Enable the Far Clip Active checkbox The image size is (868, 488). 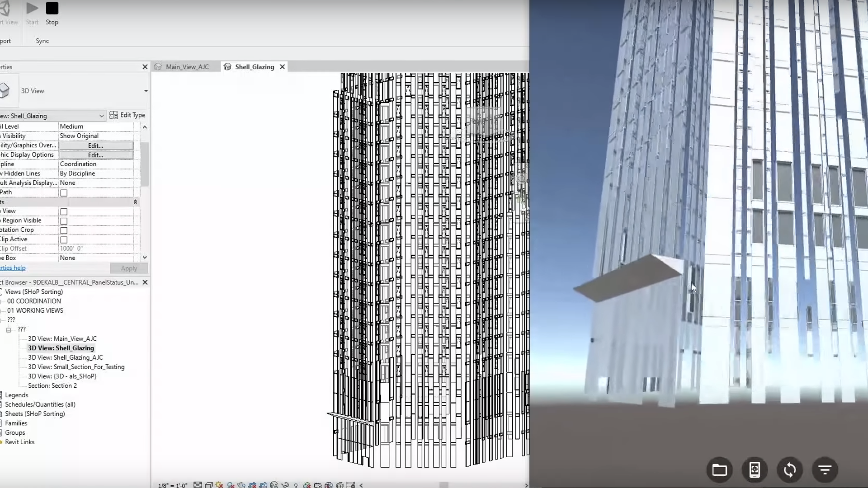click(64, 239)
